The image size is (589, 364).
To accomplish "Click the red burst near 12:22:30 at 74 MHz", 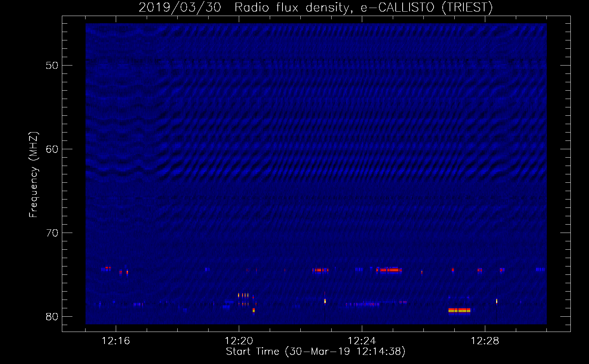I will pos(320,270).
